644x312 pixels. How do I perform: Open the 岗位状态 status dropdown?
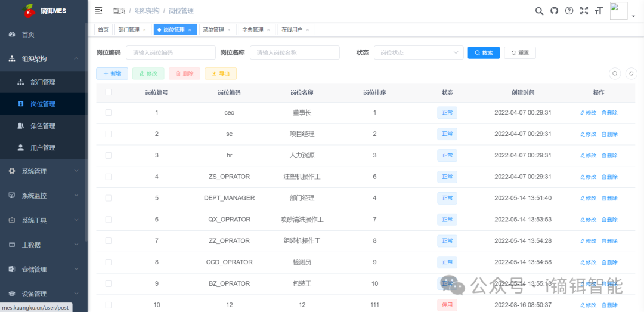[x=418, y=52]
